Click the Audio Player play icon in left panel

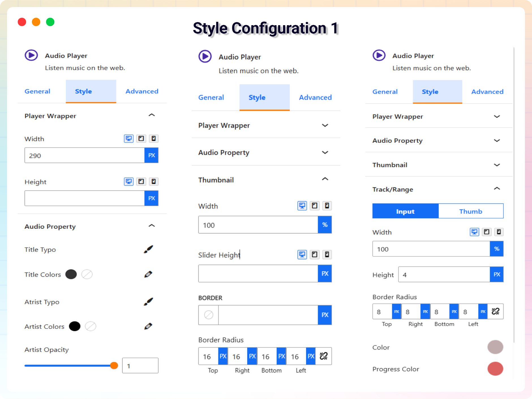(x=31, y=55)
